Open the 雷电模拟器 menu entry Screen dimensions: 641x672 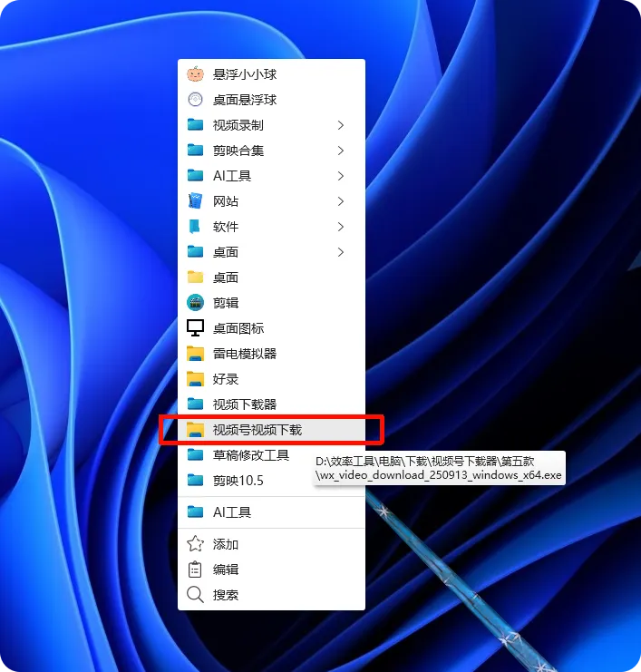click(272, 354)
